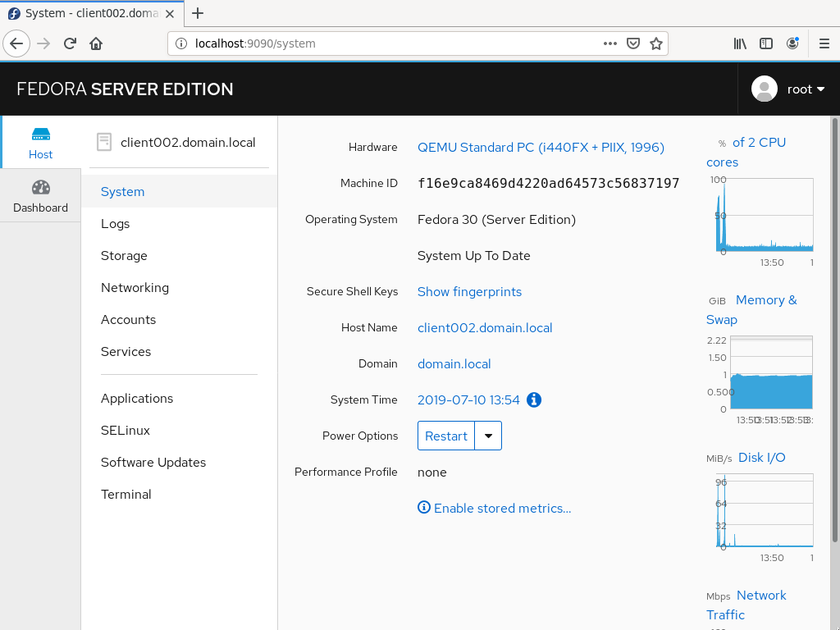Save page to Pocket
This screenshot has width=840, height=630.
pos(633,43)
